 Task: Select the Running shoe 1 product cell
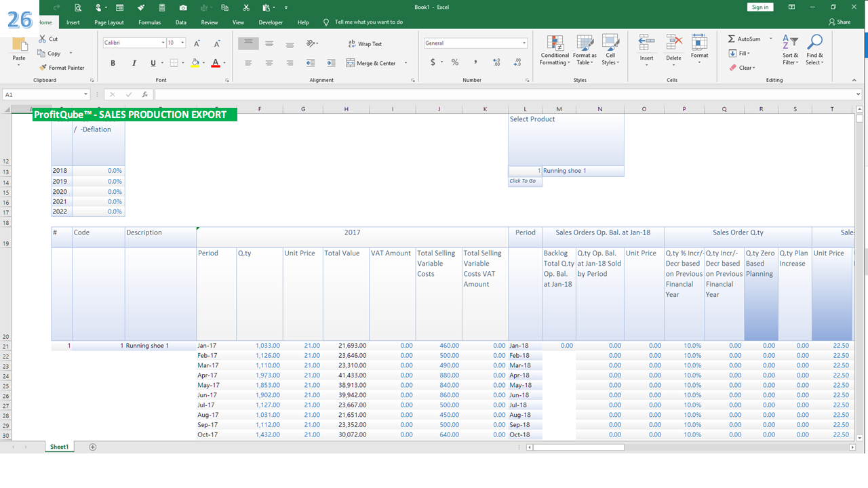click(583, 171)
